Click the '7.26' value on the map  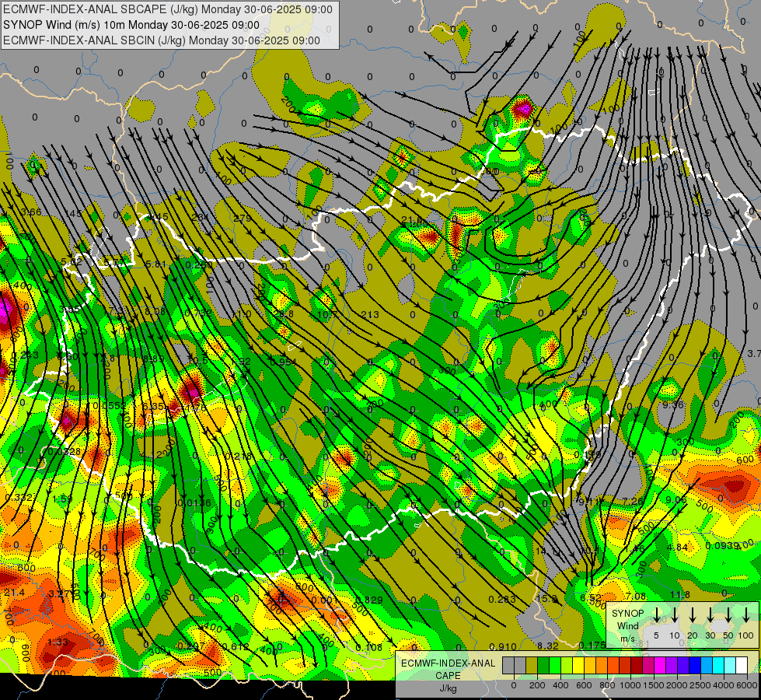633,501
